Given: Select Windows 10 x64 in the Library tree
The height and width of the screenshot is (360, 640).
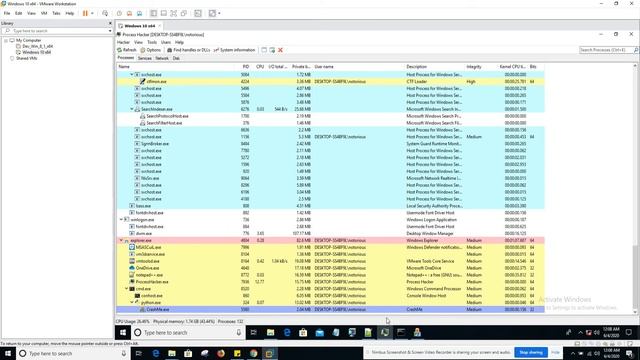Looking at the screenshot, I should coord(37,52).
